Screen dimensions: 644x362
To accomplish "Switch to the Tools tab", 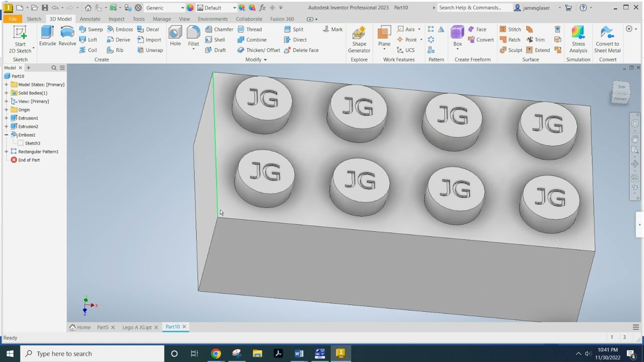I will [x=139, y=19].
